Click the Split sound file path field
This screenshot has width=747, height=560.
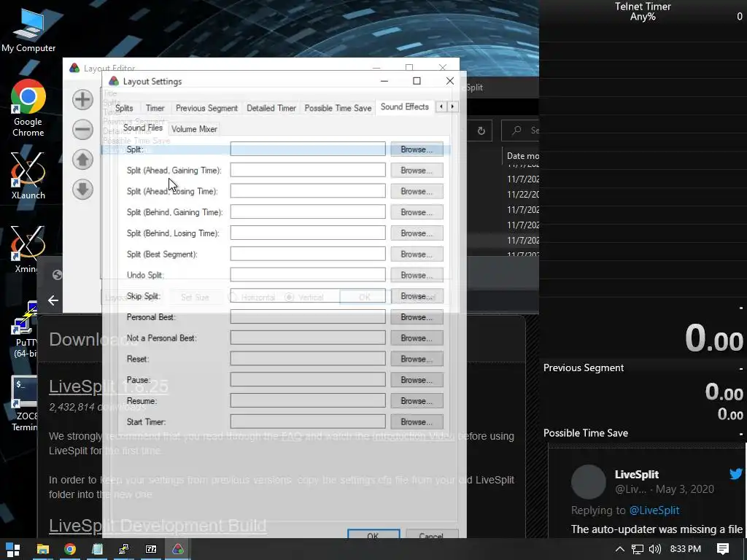point(308,149)
